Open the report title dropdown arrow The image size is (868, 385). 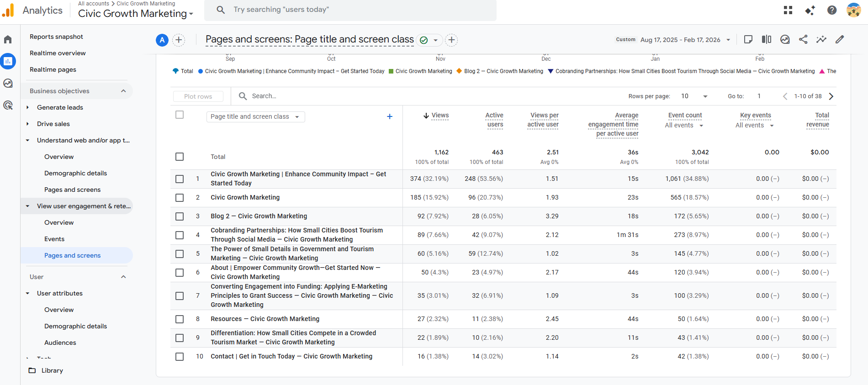pos(436,40)
